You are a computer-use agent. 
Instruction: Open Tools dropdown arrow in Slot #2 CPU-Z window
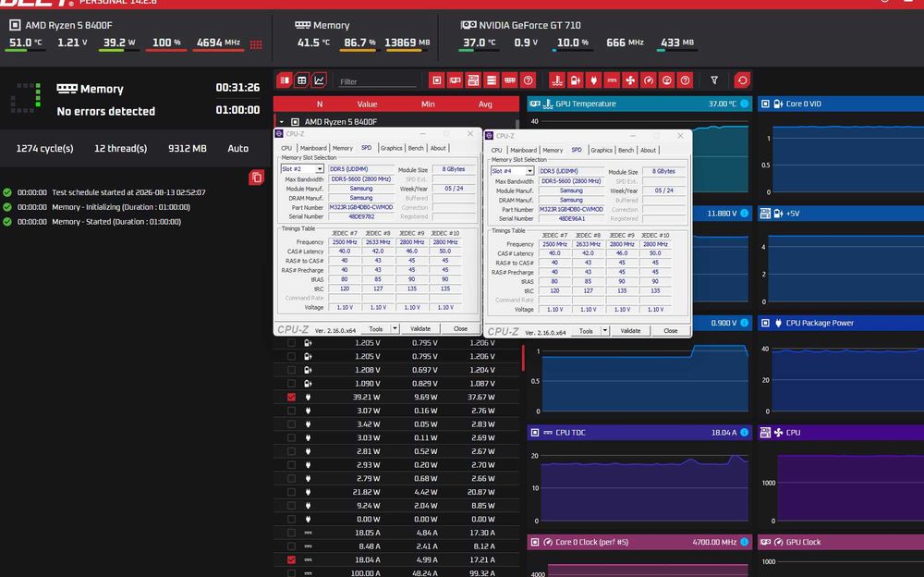(395, 328)
